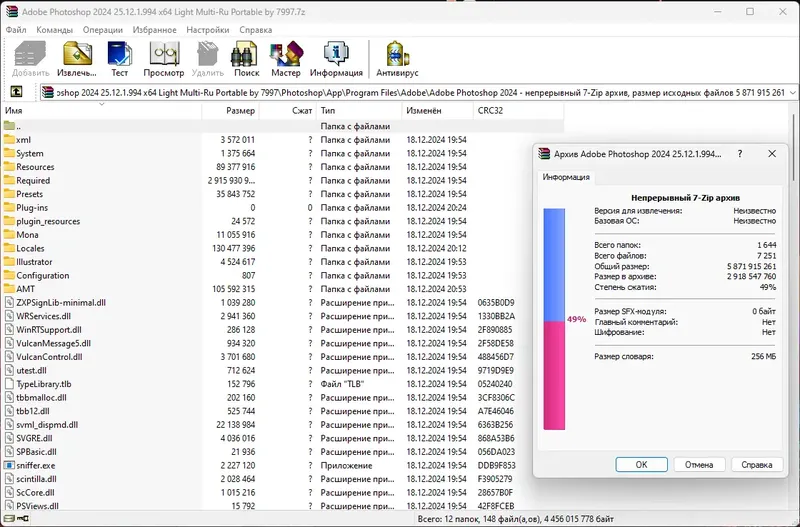Select the Информация tab in dialog
The width and height of the screenshot is (800, 527).
click(566, 177)
